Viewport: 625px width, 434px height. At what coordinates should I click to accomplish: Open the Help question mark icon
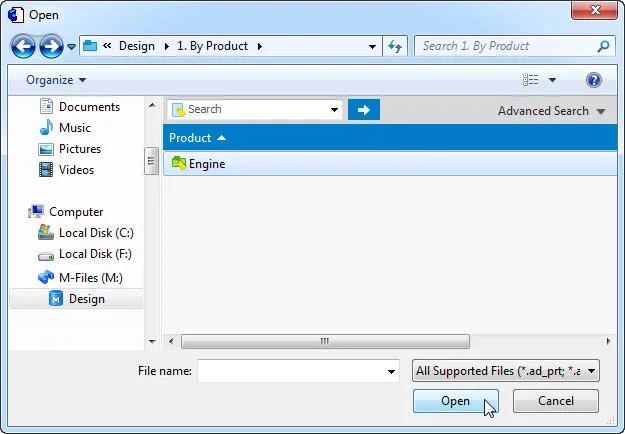click(x=594, y=80)
